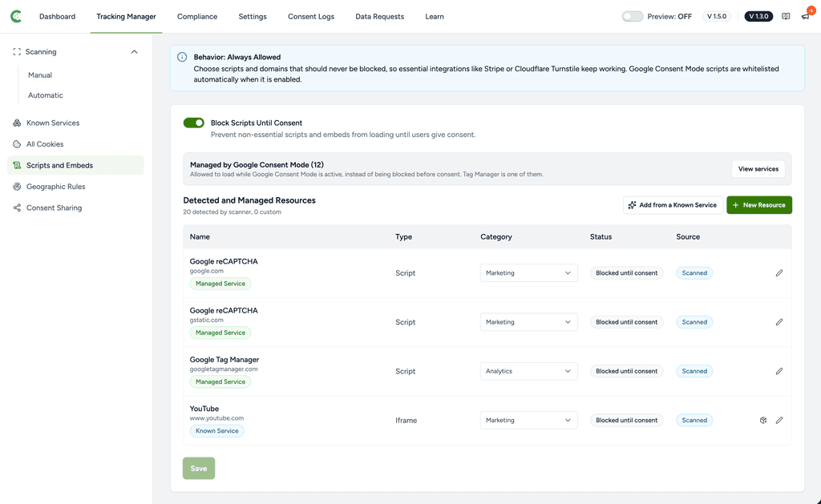Viewport: 821px width, 504px height.
Task: Click the Save button
Action: click(199, 469)
